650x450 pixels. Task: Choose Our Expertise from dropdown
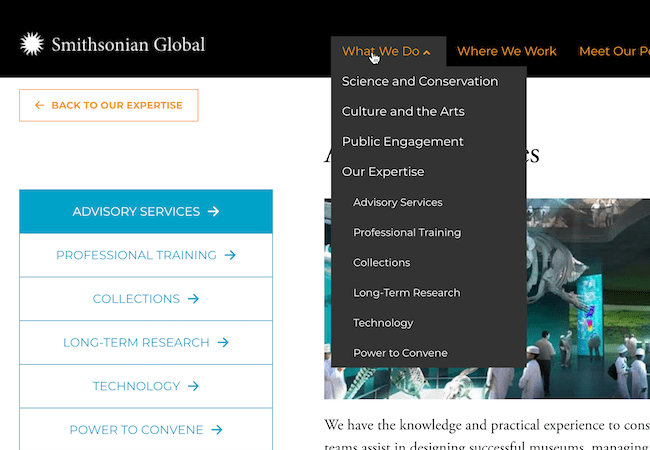click(383, 172)
